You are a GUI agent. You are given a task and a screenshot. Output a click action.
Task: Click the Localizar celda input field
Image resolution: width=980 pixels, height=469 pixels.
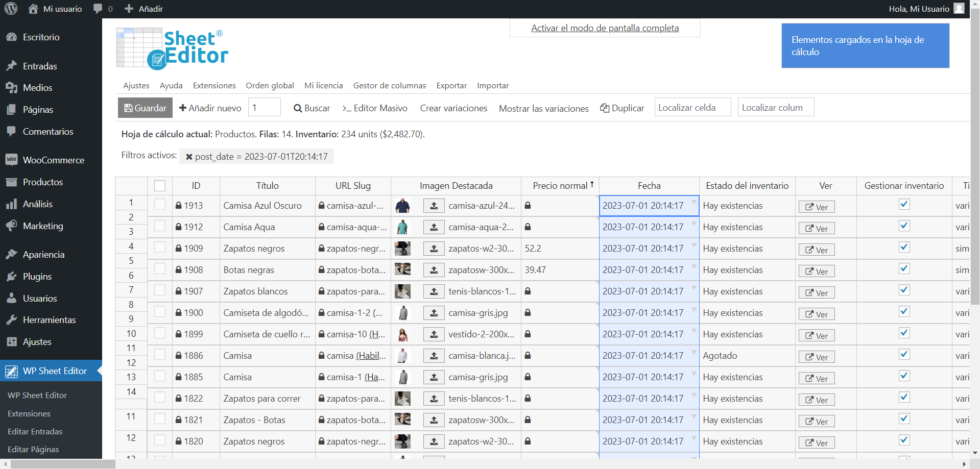pyautogui.click(x=692, y=108)
